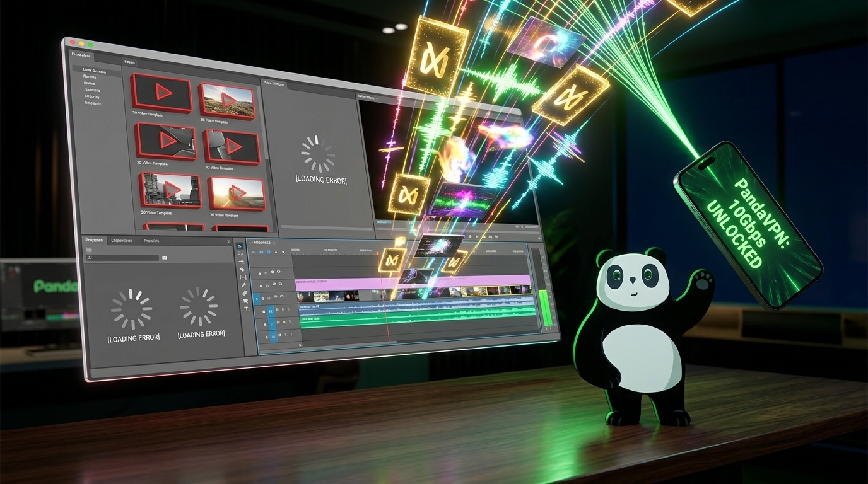The height and width of the screenshot is (484, 868).
Task: Open the dark first video template thumbnail
Action: coord(161,93)
